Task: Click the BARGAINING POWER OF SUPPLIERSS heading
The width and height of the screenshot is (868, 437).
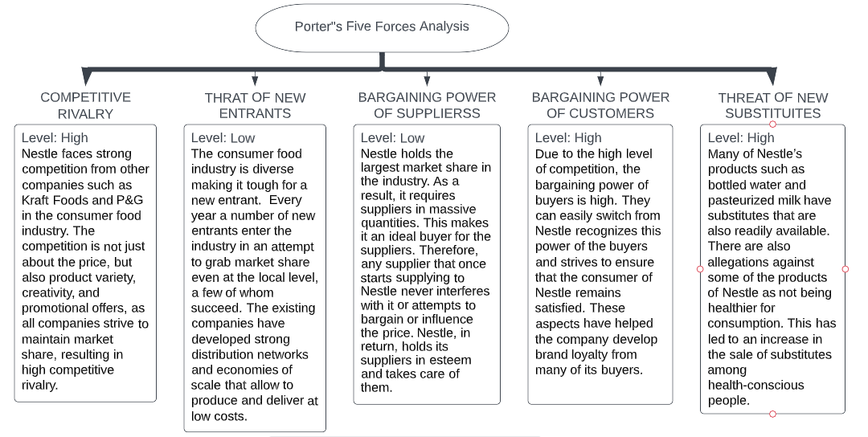Action: coord(427,105)
